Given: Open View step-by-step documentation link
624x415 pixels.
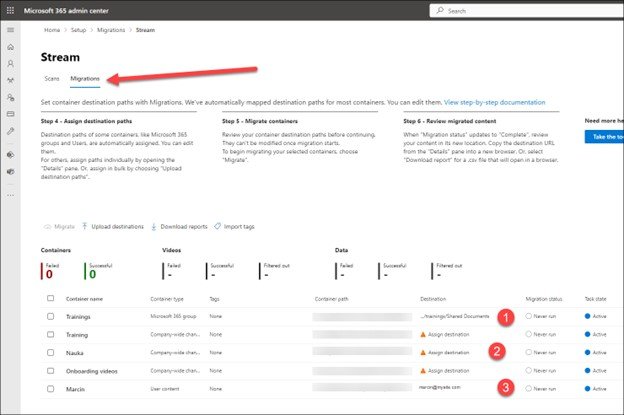Looking at the screenshot, I should coord(495,102).
